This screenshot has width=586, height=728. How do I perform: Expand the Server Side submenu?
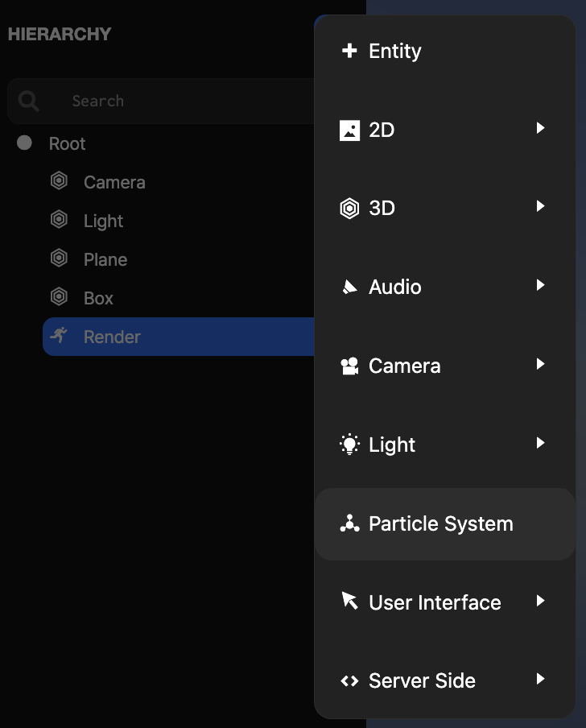click(539, 680)
